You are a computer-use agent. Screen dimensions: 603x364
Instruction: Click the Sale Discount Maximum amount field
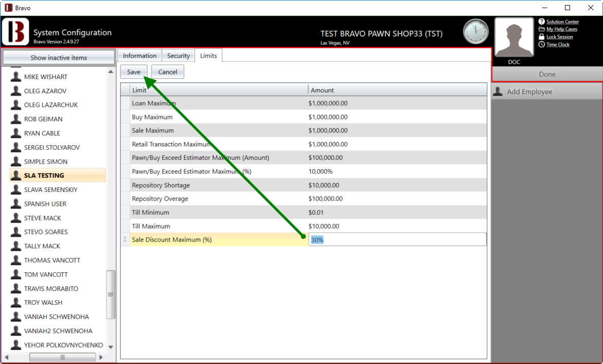[x=397, y=239]
